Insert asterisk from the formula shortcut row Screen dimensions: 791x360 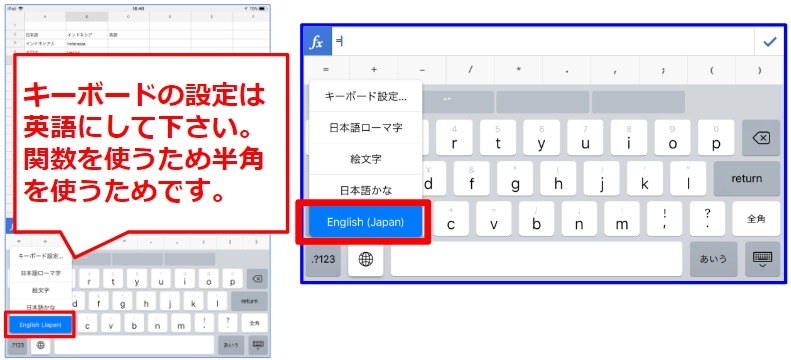(x=519, y=70)
